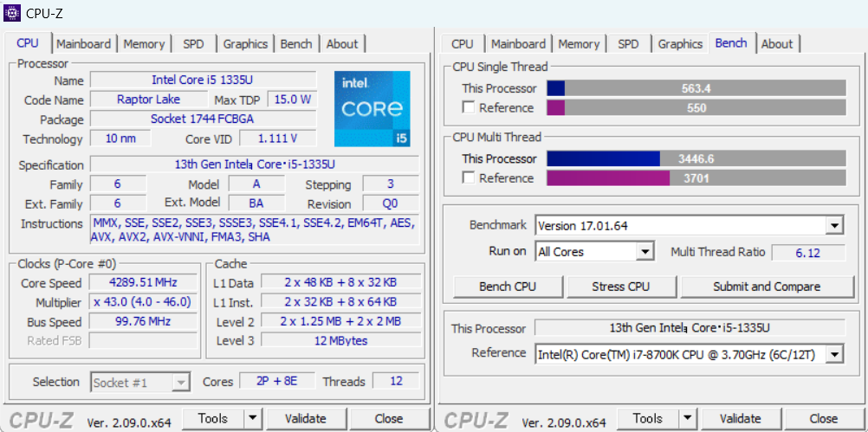Open Bench tab in left window
Screen dimensions: 868x432
tap(296, 44)
